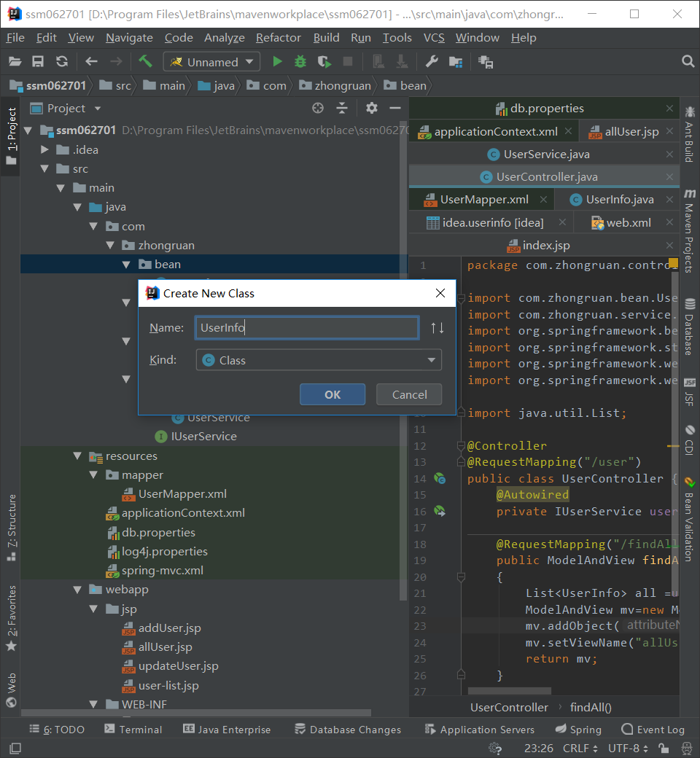
Task: Toggle the Database tool window on right sidebar
Action: pyautogui.click(x=689, y=327)
